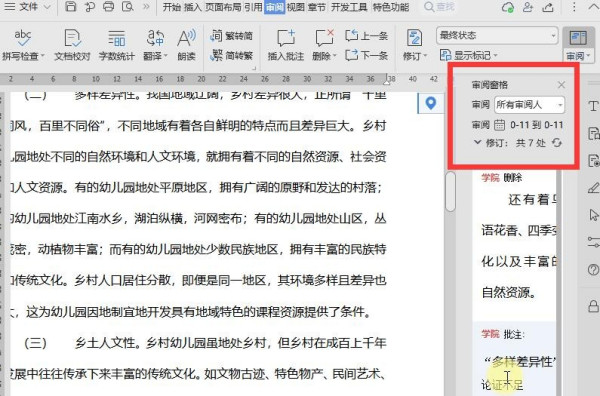Click the 查找 search box
The image size is (600, 396).
click(440, 7)
